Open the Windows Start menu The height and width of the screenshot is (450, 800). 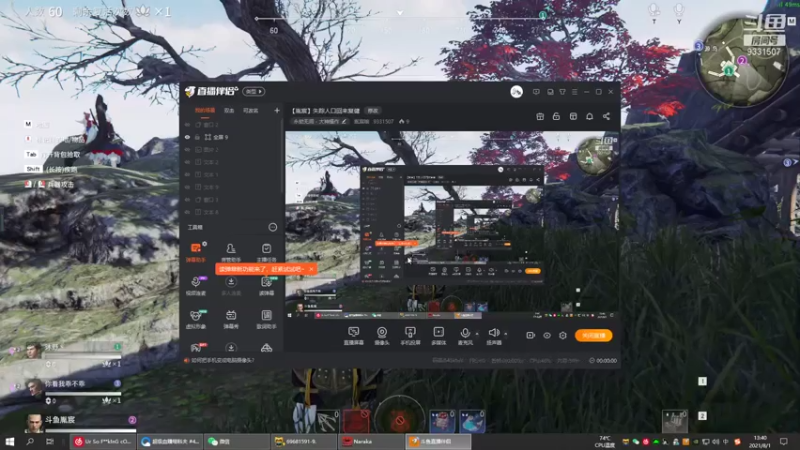click(x=10, y=441)
